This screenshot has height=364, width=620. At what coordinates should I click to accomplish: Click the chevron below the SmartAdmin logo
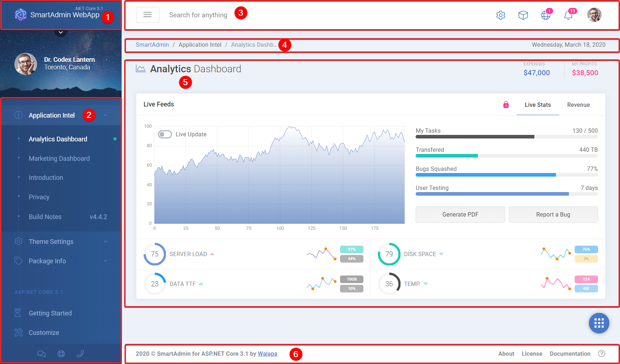point(61,32)
